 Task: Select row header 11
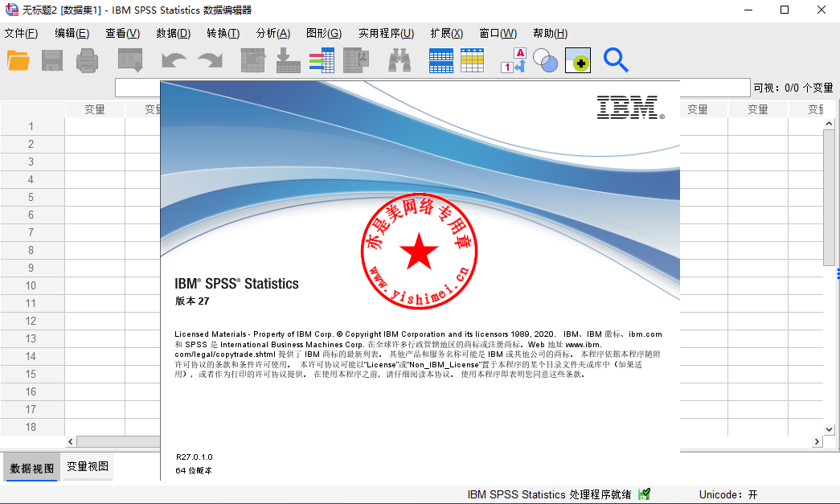31,303
